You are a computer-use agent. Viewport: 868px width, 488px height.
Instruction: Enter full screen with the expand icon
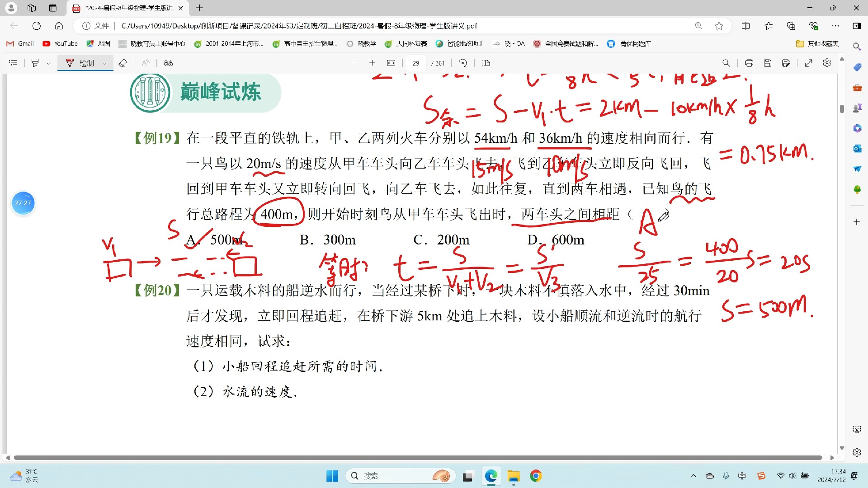coord(809,63)
